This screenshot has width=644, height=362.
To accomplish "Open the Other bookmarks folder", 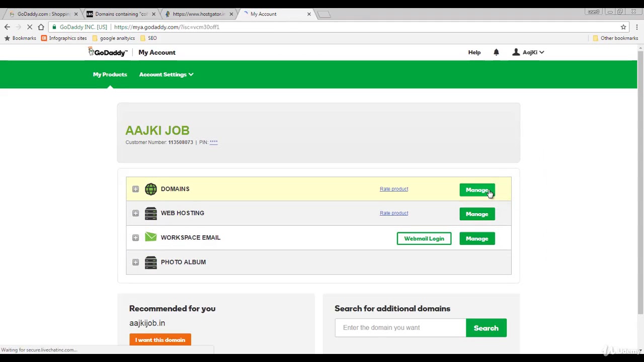I will pyautogui.click(x=615, y=38).
